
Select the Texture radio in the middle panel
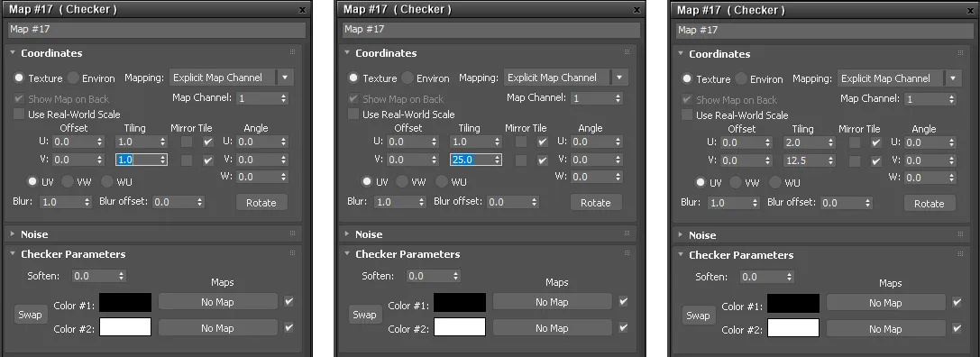point(353,78)
